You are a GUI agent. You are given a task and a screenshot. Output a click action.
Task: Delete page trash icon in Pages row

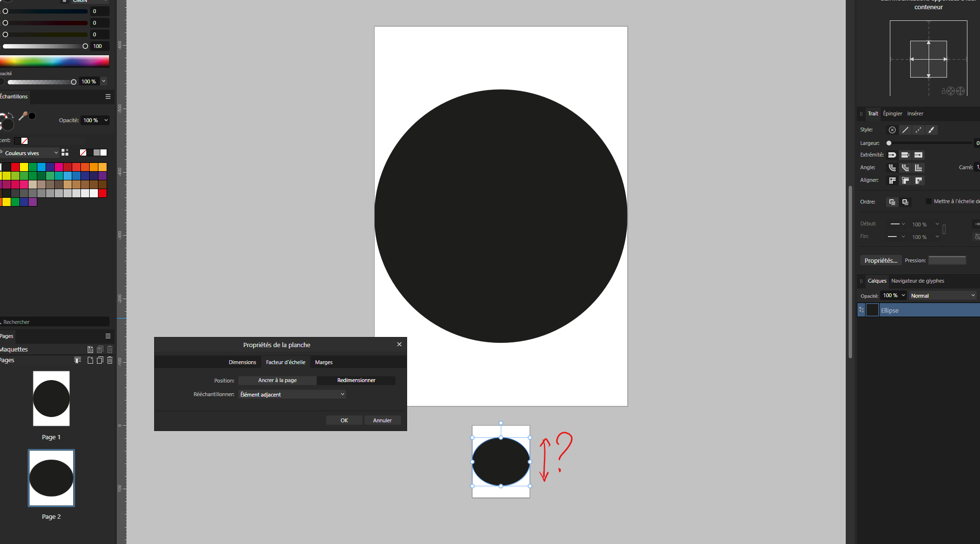pyautogui.click(x=110, y=360)
